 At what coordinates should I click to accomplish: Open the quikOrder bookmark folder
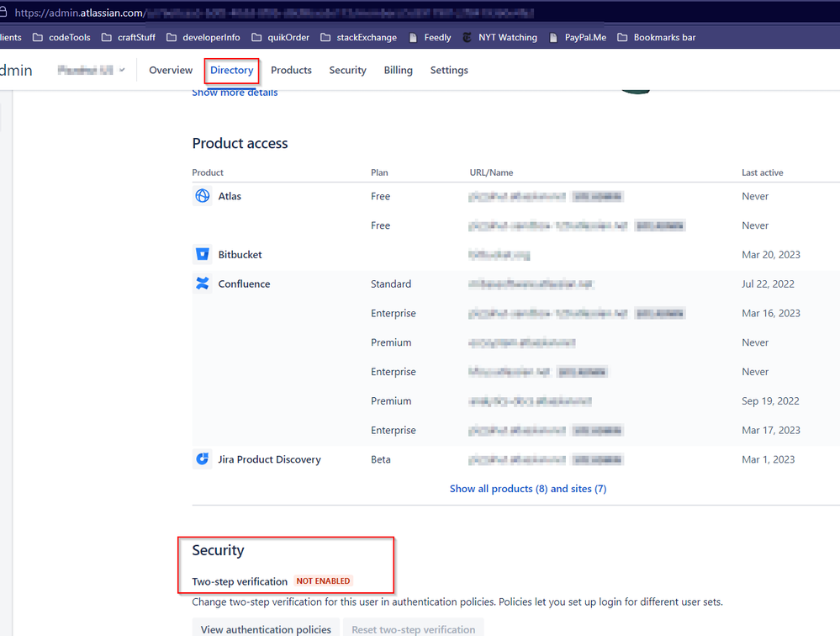[x=281, y=38]
